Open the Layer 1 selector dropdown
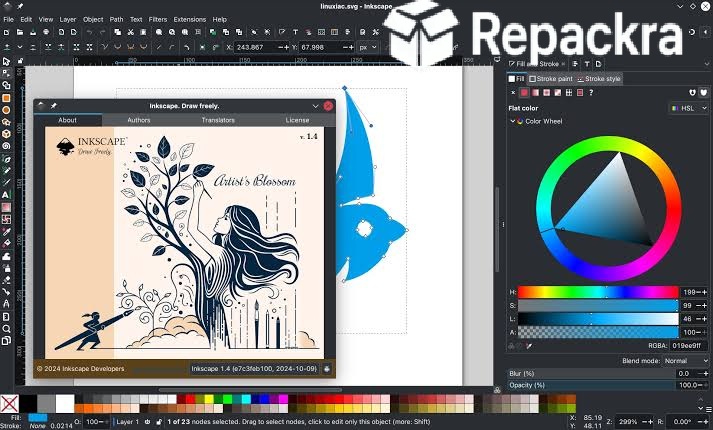The height and width of the screenshot is (430, 713). point(128,422)
